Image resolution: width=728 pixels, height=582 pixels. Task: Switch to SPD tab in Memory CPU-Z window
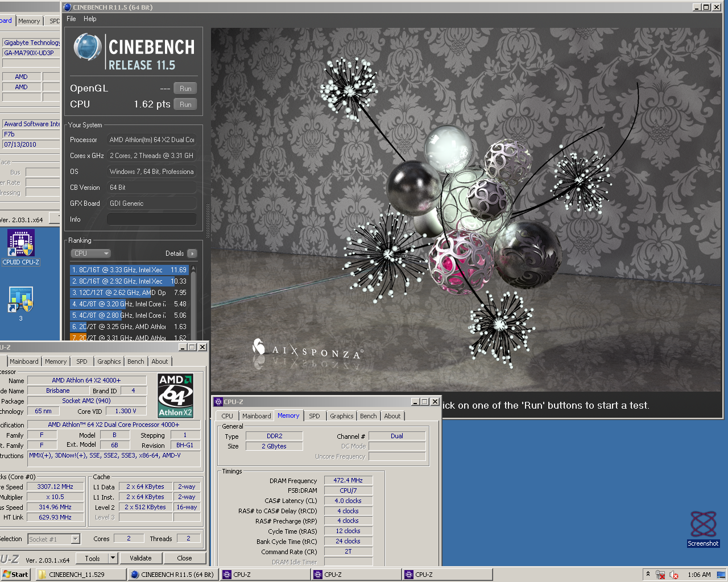[x=315, y=416]
